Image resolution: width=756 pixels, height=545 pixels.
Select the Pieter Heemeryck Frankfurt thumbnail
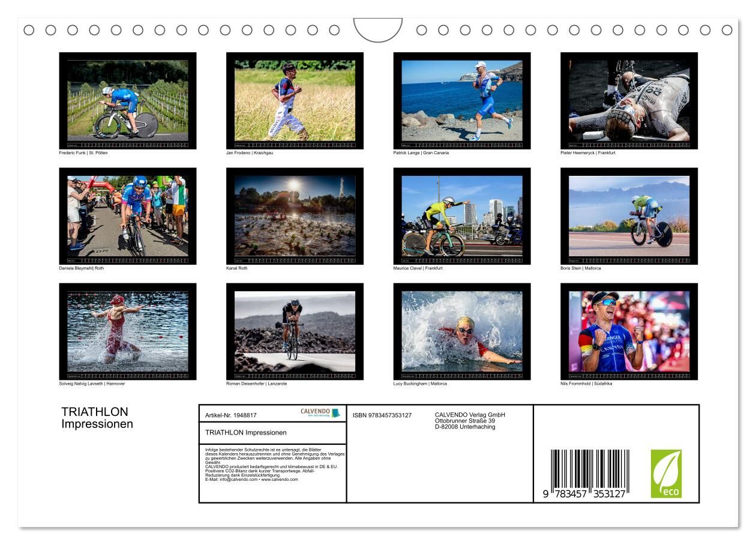629,100
